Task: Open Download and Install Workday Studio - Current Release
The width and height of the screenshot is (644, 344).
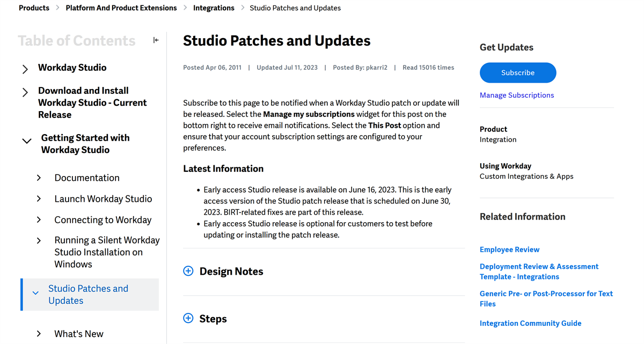Action: (92, 103)
